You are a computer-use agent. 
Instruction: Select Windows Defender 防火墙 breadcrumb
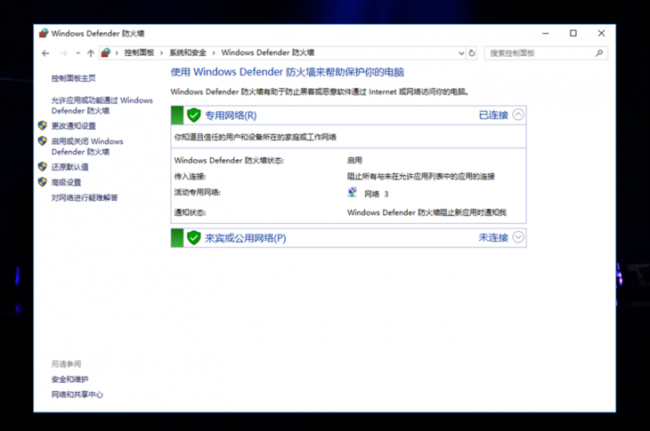tap(268, 53)
